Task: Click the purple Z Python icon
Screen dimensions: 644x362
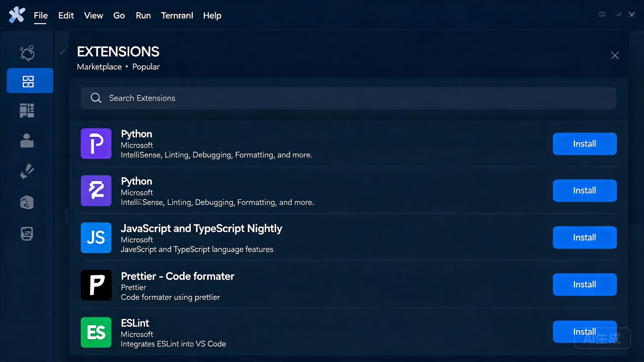Action: click(x=96, y=191)
